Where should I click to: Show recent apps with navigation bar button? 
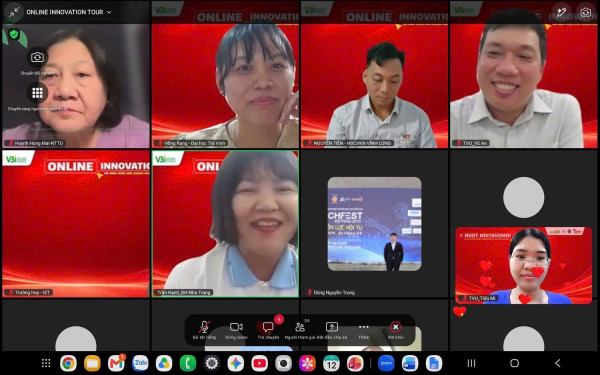471,363
